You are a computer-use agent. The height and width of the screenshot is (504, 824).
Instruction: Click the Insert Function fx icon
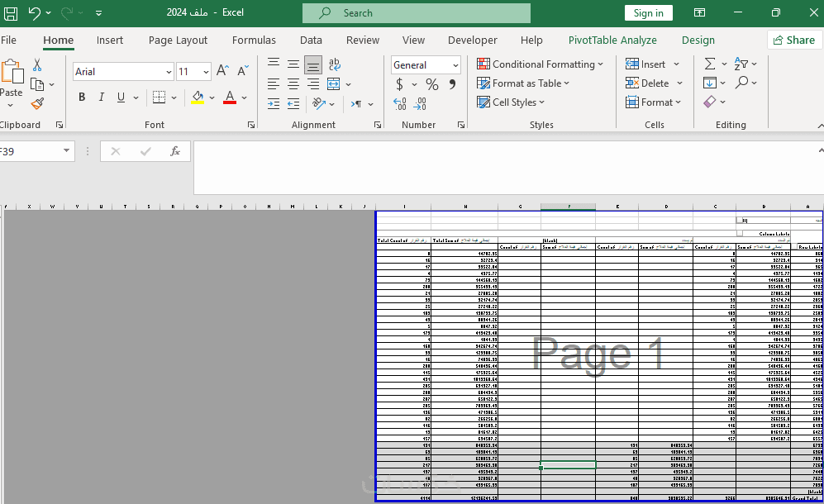pos(175,151)
